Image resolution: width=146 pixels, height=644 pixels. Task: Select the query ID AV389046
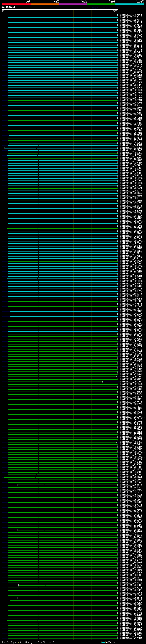click(x=8, y=8)
